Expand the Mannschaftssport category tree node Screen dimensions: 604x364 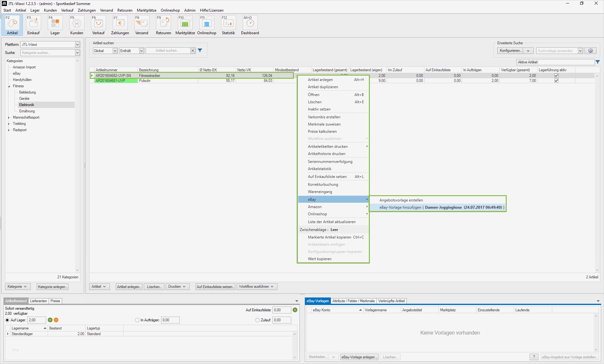(x=9, y=117)
